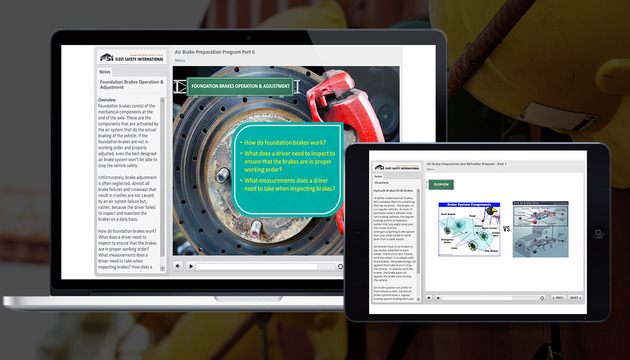Click the laptop notes scrollbar down arrow
Screen dimensions: 630x360
pos(162,268)
